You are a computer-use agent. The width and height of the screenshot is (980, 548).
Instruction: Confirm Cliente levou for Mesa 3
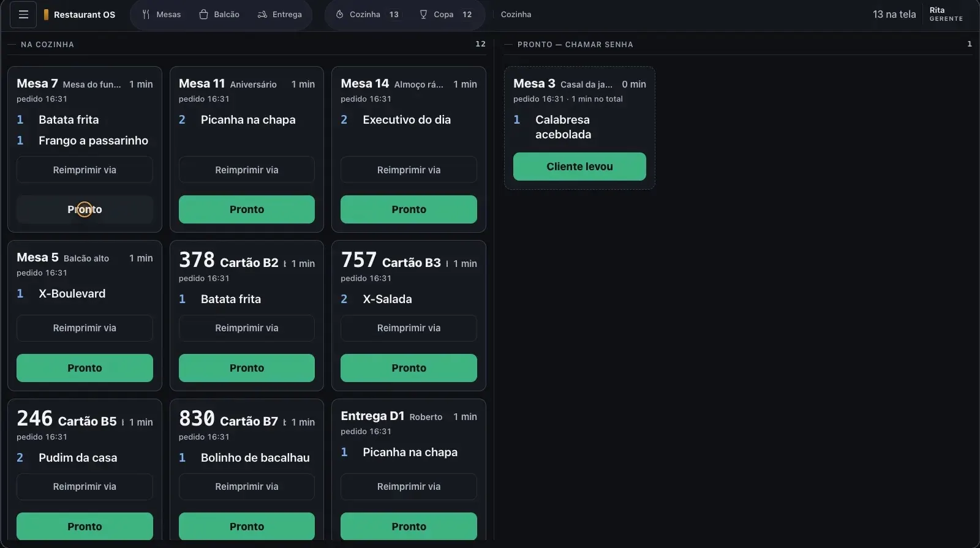579,167
